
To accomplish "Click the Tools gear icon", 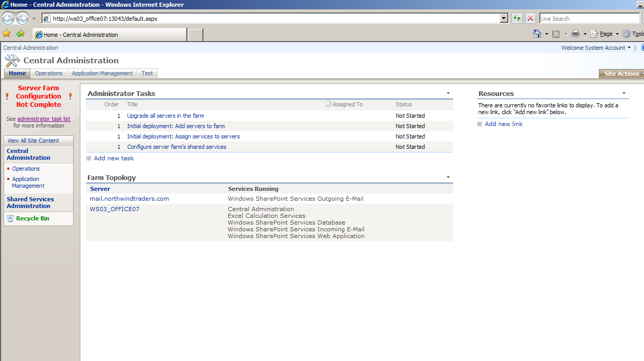I will tap(626, 34).
